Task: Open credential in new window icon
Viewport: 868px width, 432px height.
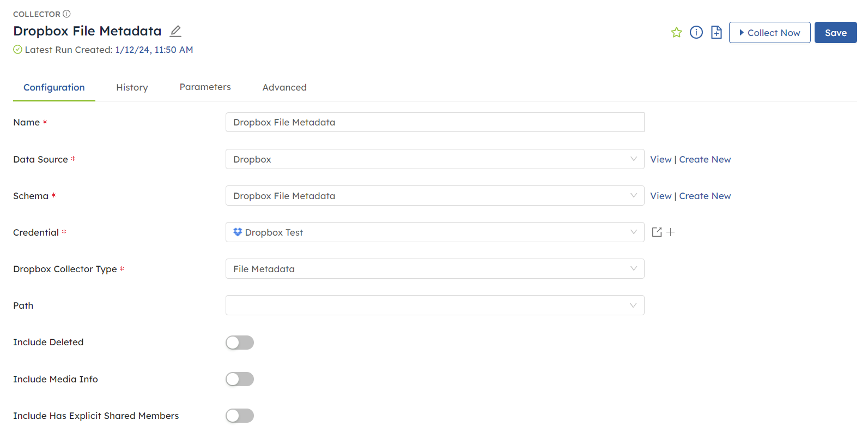Action: (x=657, y=232)
